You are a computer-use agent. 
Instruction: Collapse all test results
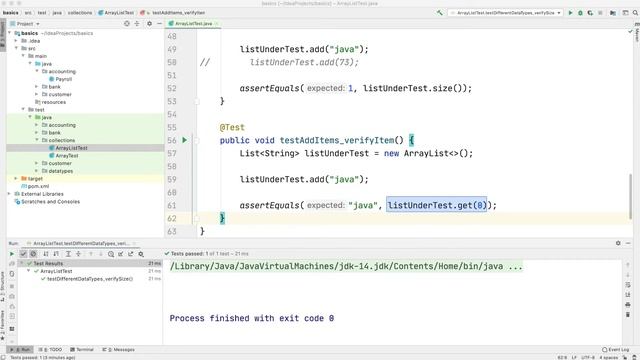[78, 254]
